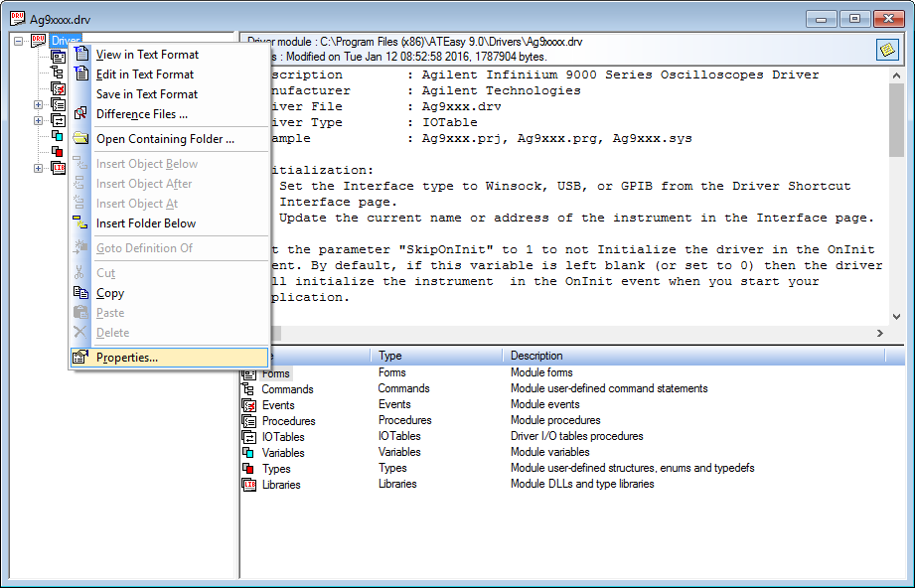The height and width of the screenshot is (588, 915).
Task: Click the Types icon in the list
Action: pos(249,469)
